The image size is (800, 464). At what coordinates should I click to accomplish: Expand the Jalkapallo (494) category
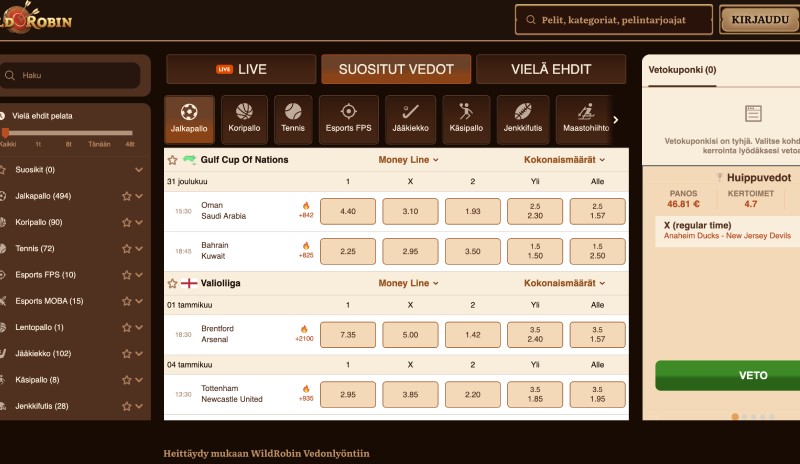click(x=139, y=196)
